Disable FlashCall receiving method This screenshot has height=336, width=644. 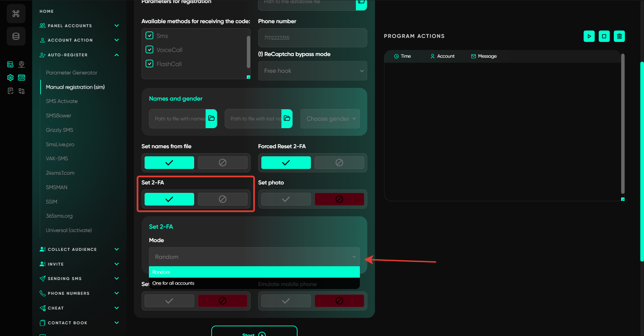[150, 64]
